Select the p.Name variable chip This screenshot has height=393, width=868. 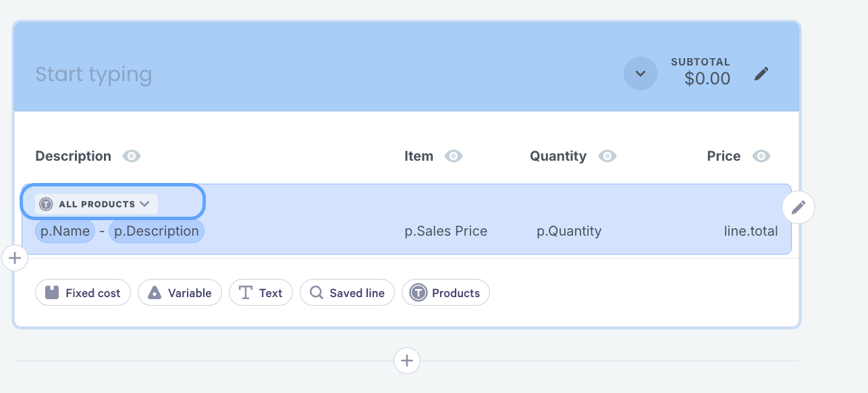(65, 231)
